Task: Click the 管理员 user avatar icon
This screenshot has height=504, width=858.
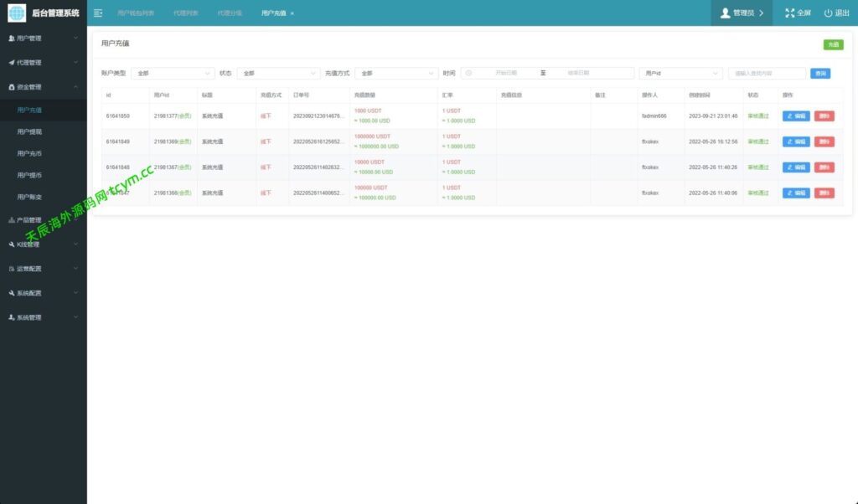Action: point(726,13)
